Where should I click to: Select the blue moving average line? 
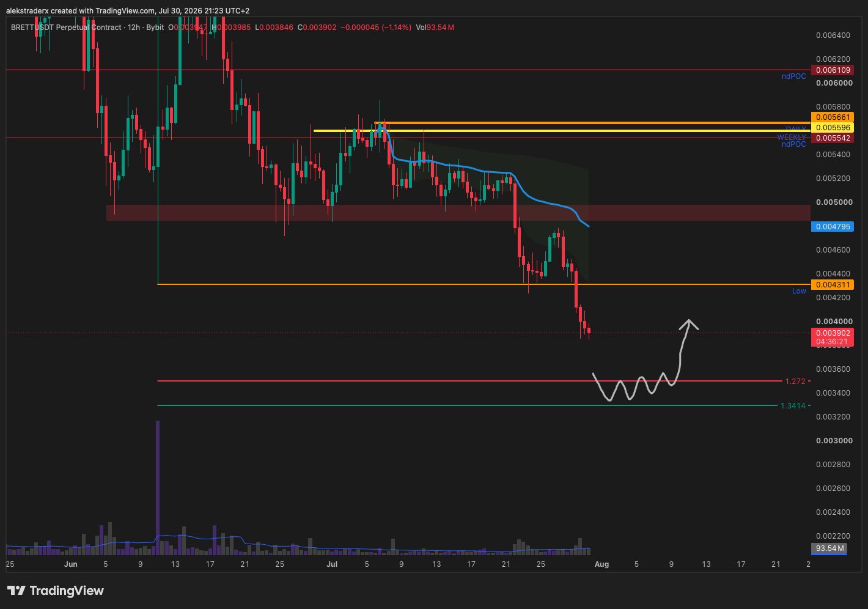483,173
